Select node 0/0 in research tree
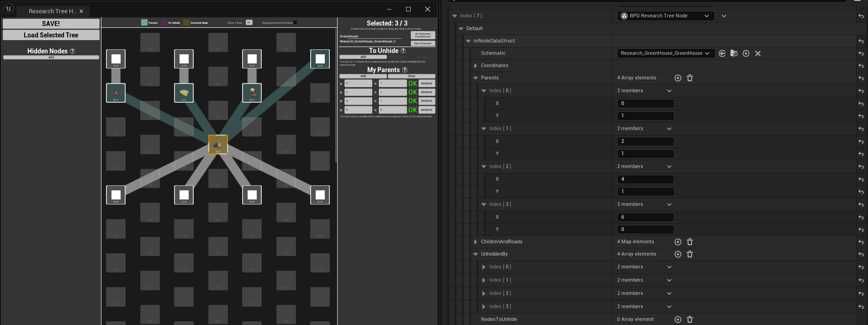Image resolution: width=868 pixels, height=325 pixels. point(116,59)
